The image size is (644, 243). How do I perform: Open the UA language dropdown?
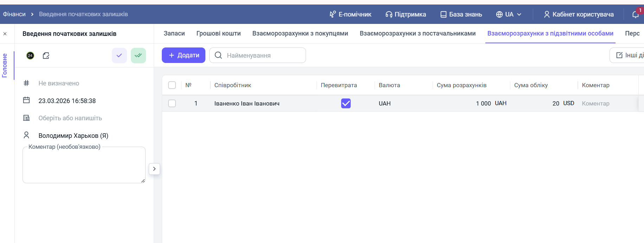pyautogui.click(x=509, y=14)
